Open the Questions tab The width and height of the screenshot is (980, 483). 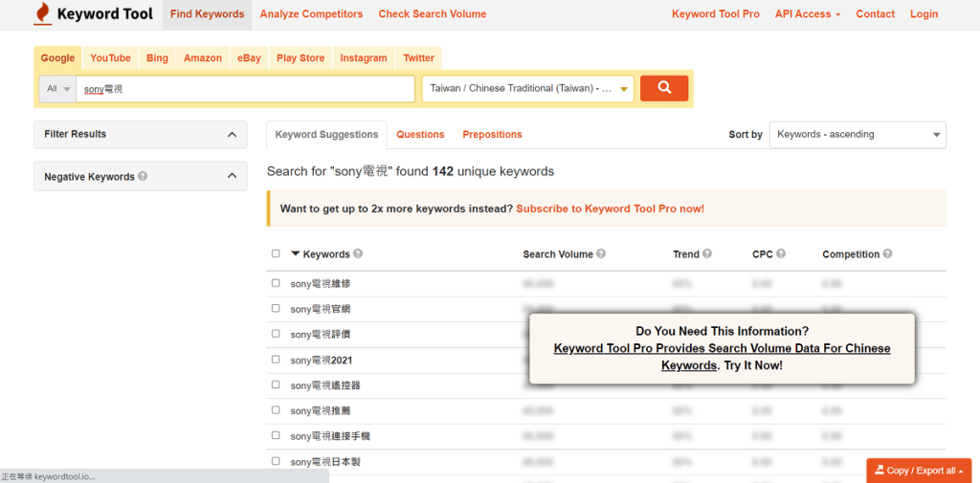[x=420, y=134]
